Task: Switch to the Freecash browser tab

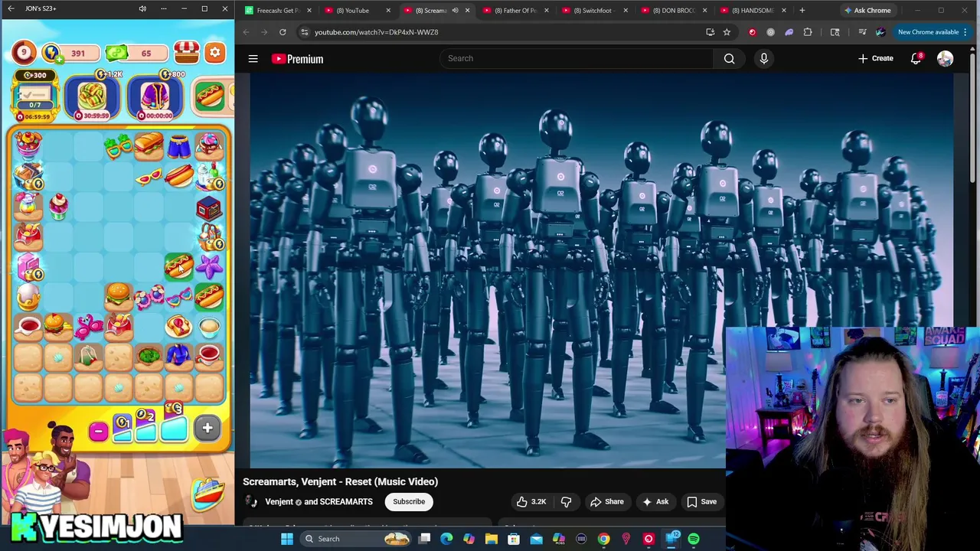Action: pyautogui.click(x=278, y=10)
